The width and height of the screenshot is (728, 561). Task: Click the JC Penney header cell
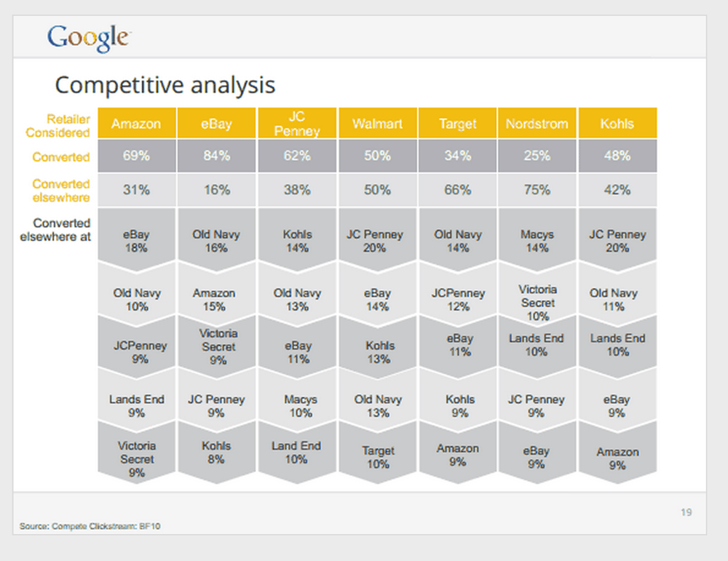[297, 124]
